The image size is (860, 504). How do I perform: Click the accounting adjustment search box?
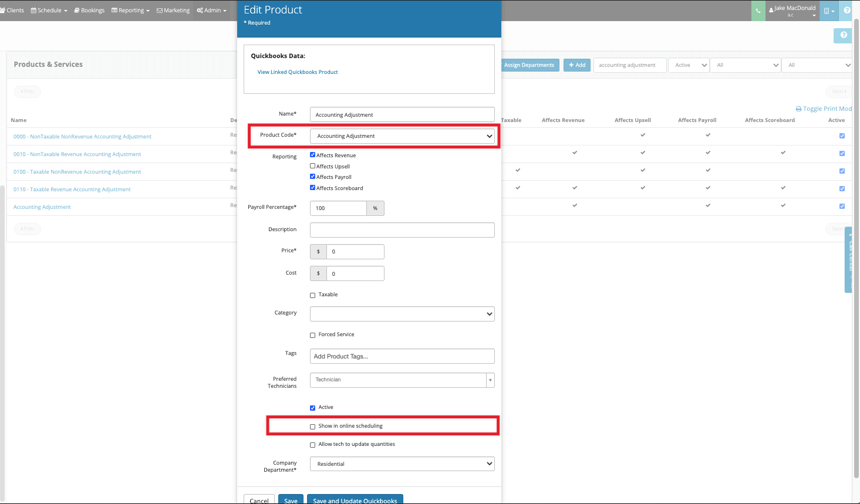tap(630, 65)
